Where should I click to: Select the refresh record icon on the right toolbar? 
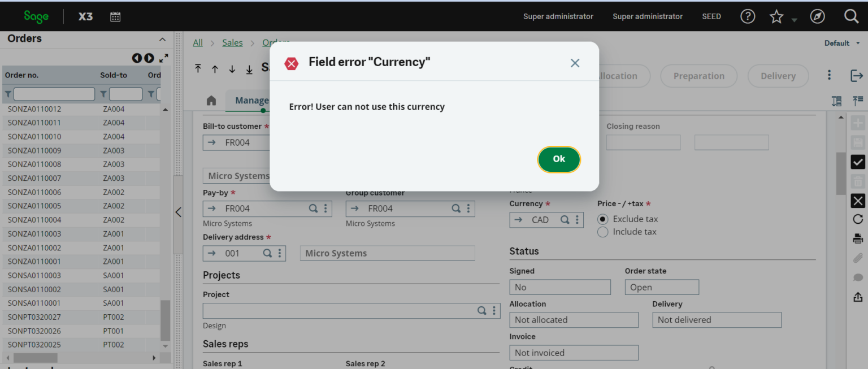(x=857, y=219)
